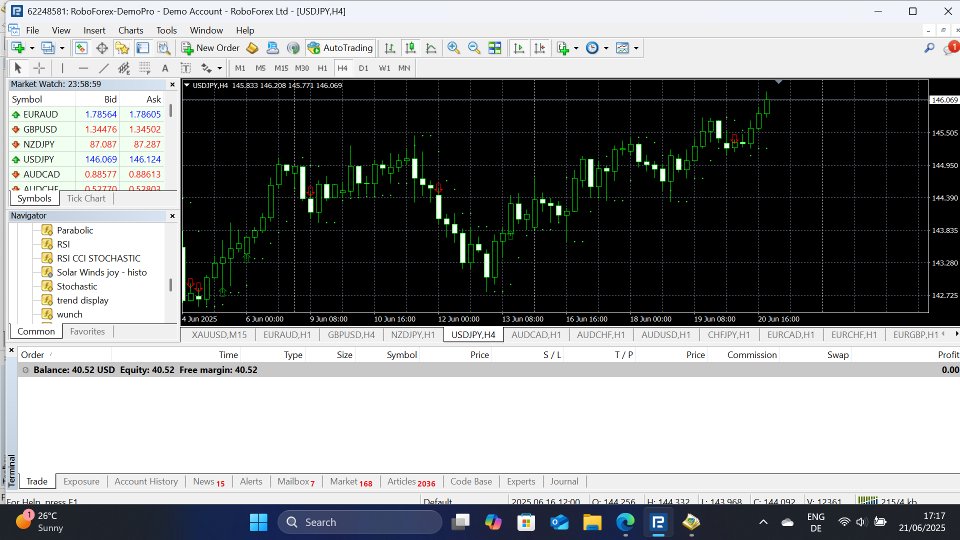Image resolution: width=960 pixels, height=540 pixels.
Task: Switch timeframe to H4
Action: [342, 68]
